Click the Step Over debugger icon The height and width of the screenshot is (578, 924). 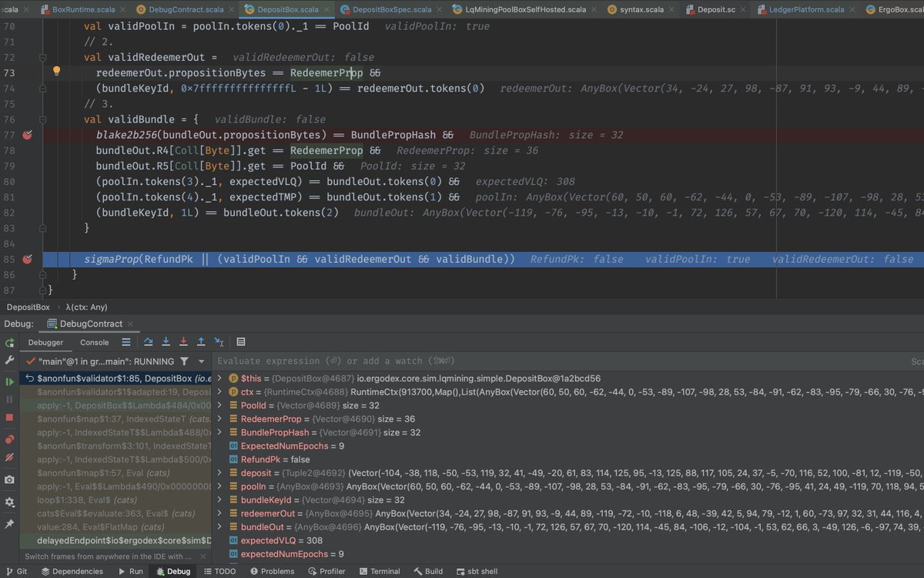148,341
